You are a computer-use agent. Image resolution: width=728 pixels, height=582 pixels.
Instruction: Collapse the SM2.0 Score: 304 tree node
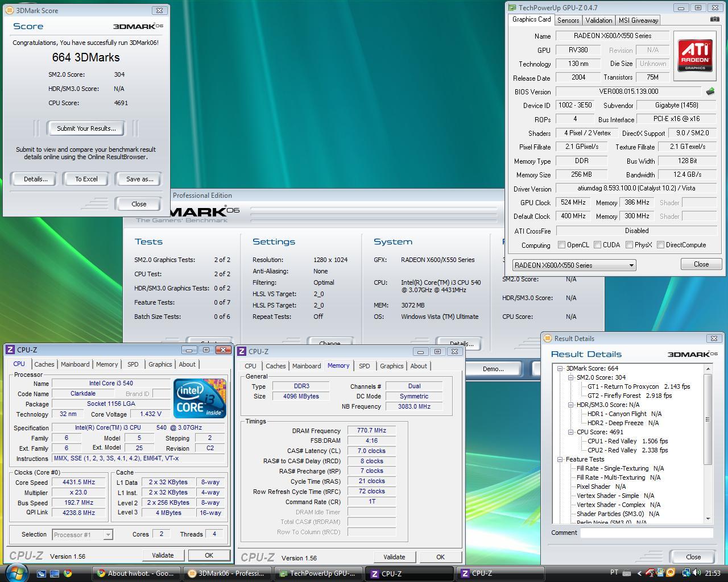point(570,377)
